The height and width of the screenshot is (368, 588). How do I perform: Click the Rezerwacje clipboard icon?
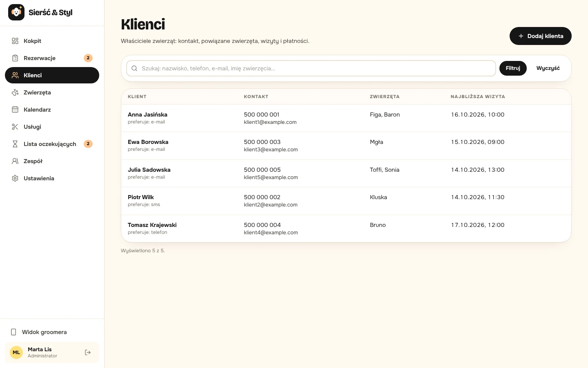point(15,58)
